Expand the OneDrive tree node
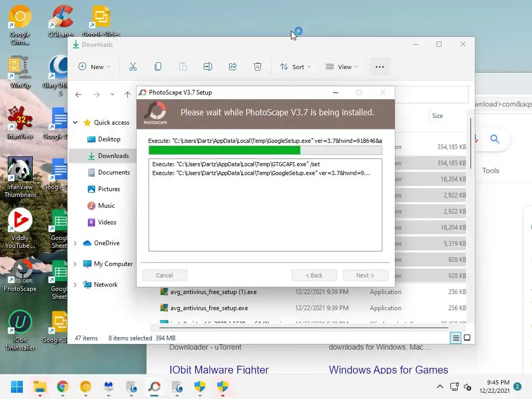This screenshot has height=399, width=532. coord(75,243)
